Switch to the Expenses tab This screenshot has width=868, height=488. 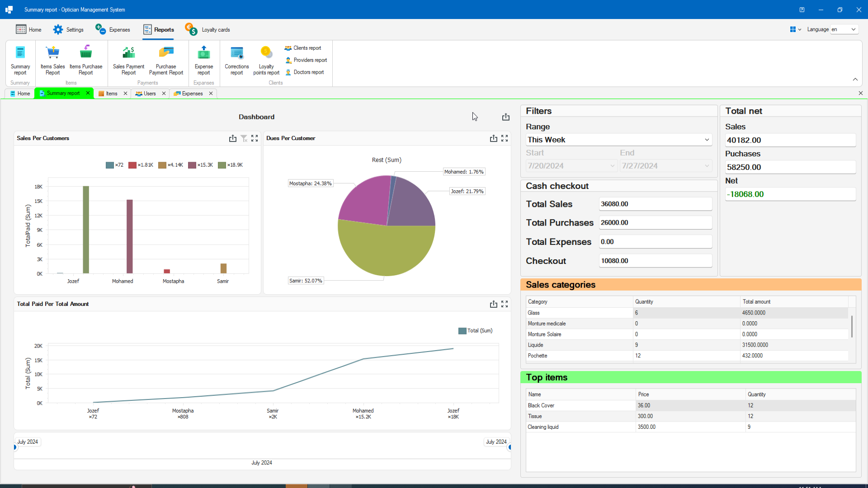pyautogui.click(x=192, y=94)
